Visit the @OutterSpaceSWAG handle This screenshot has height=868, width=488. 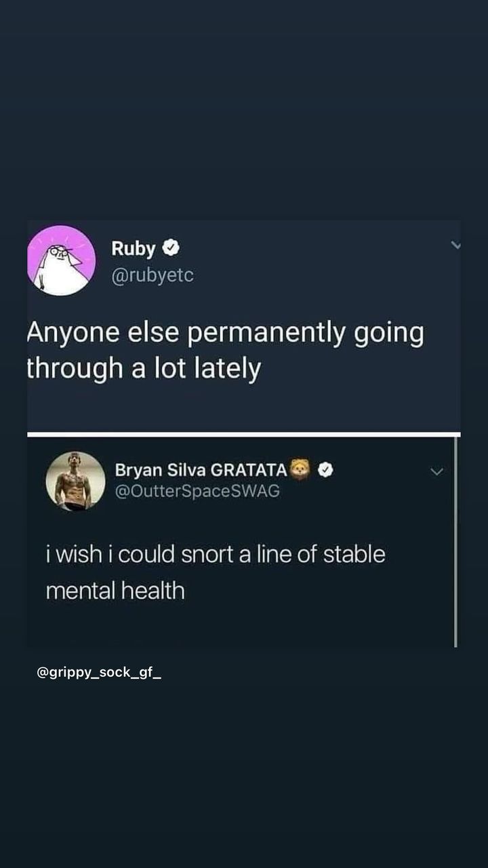click(197, 491)
